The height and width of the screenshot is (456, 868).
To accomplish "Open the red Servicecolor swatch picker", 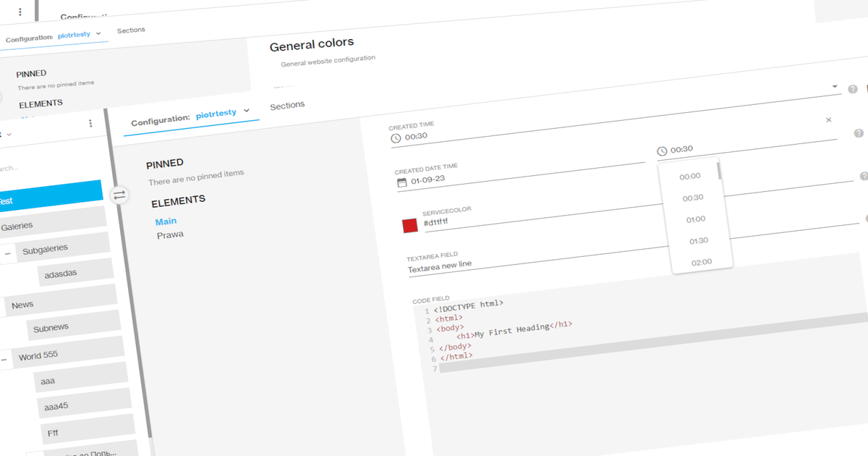I will [x=410, y=225].
